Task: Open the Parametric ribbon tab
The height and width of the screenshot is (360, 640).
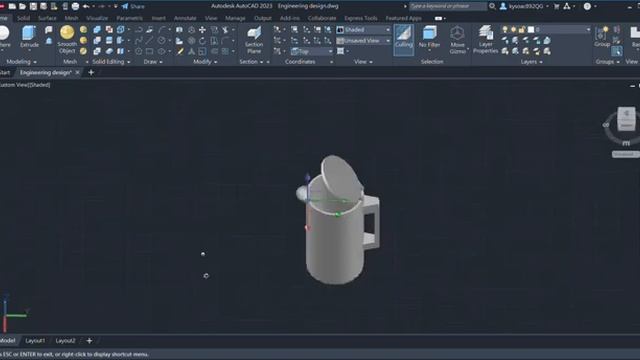Action: pyautogui.click(x=129, y=18)
